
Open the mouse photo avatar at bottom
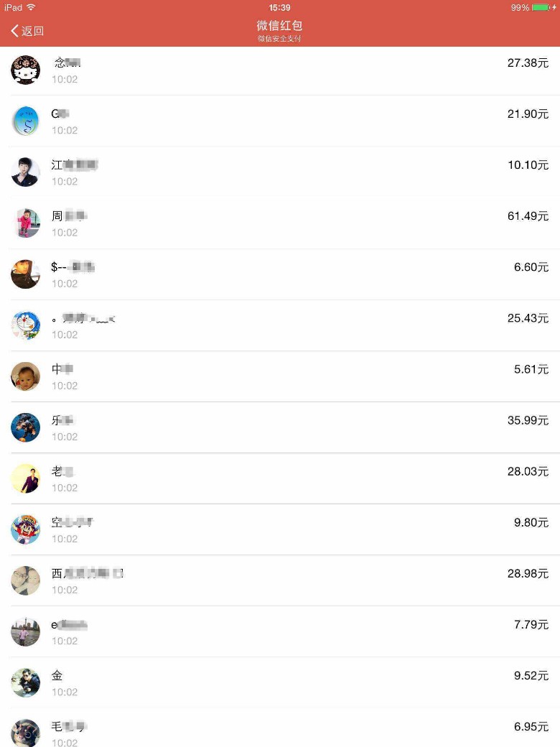25,733
